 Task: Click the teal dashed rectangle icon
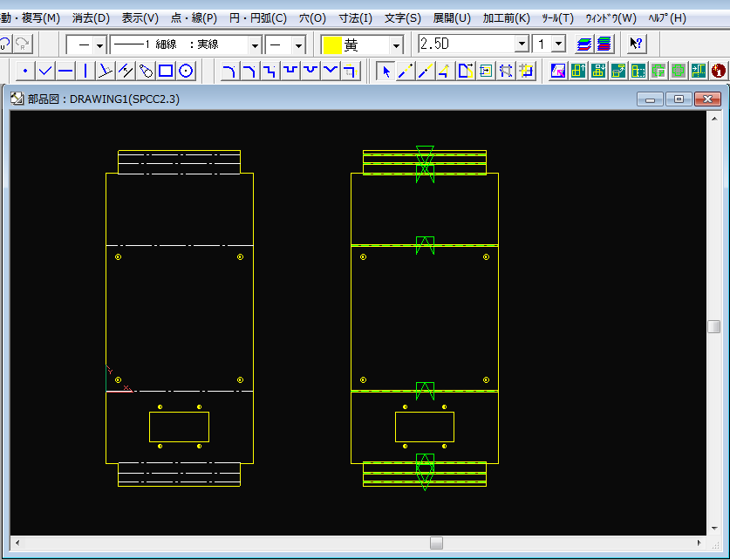pos(638,72)
